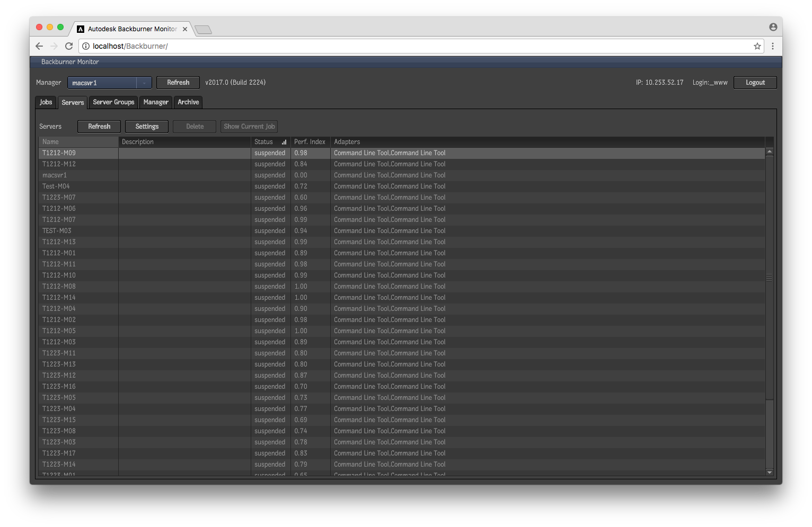812x527 pixels.
Task: Select server T1223-M14
Action: pyautogui.click(x=402, y=465)
